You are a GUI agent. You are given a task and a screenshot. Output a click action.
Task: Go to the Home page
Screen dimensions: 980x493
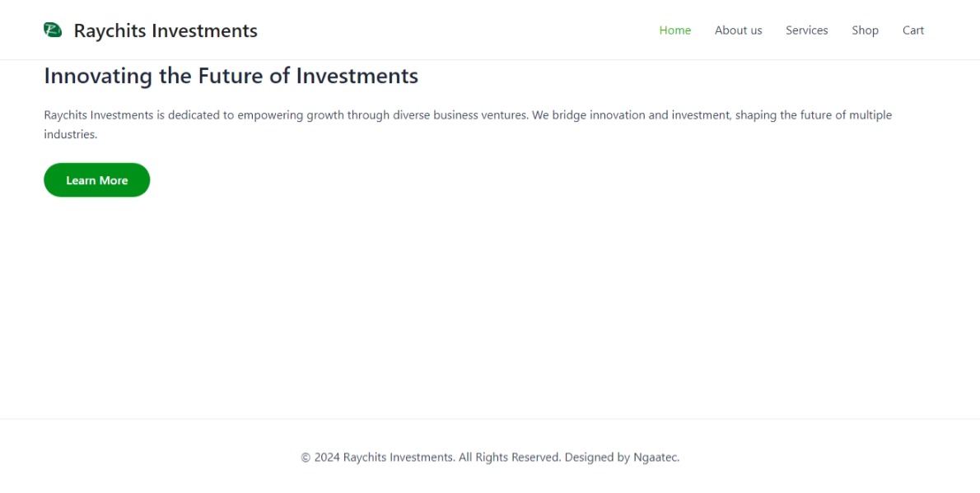674,30
